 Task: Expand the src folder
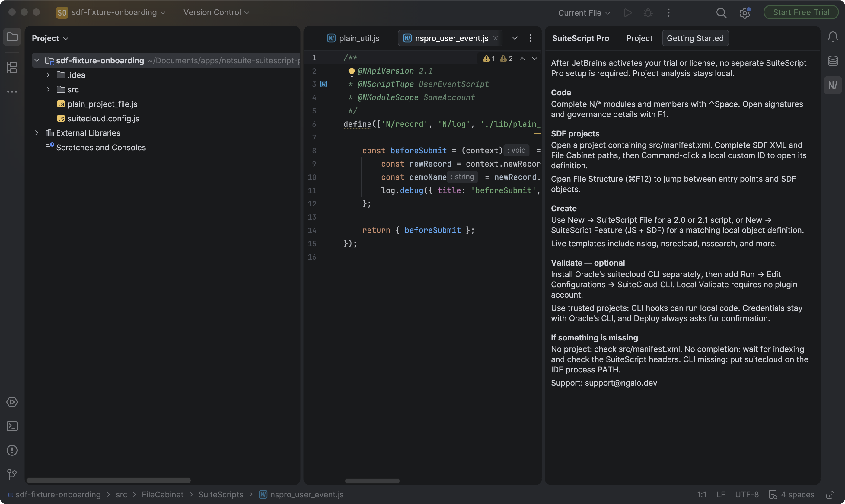point(48,89)
